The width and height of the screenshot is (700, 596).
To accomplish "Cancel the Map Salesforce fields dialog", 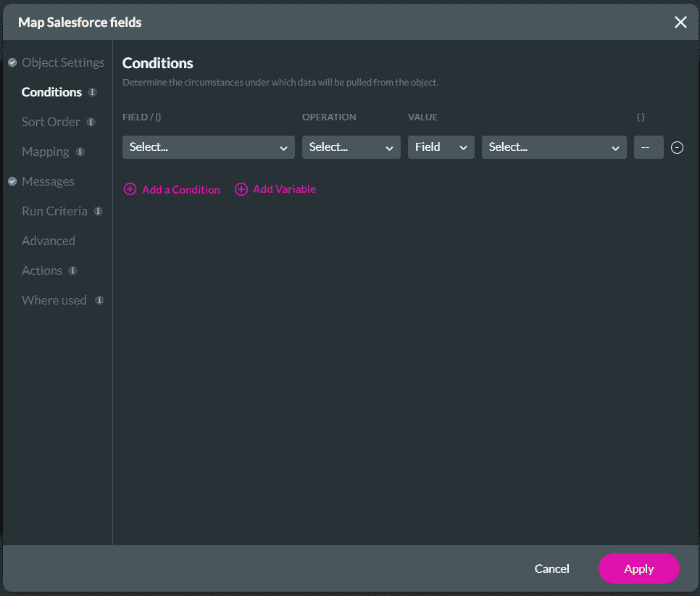I will tap(551, 568).
